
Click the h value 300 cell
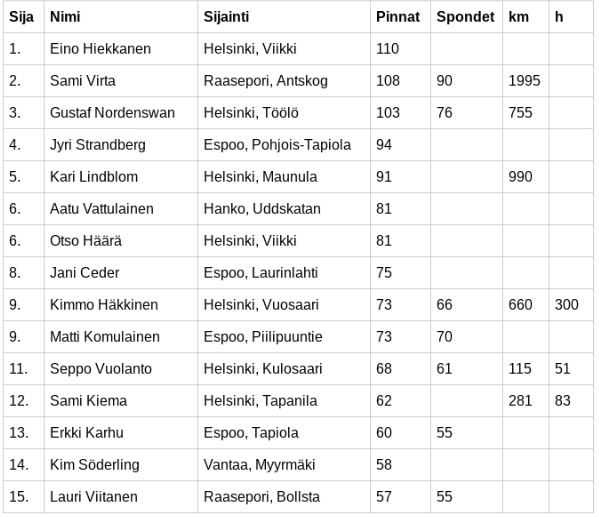click(x=567, y=305)
